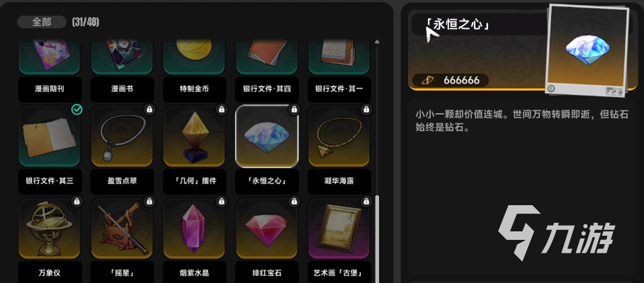Click the scrollbar up arrow

pos(377,42)
